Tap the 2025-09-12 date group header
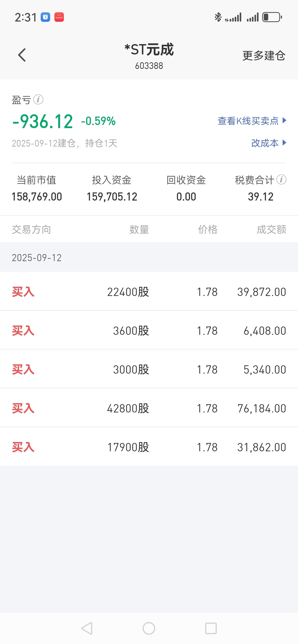 (x=149, y=258)
